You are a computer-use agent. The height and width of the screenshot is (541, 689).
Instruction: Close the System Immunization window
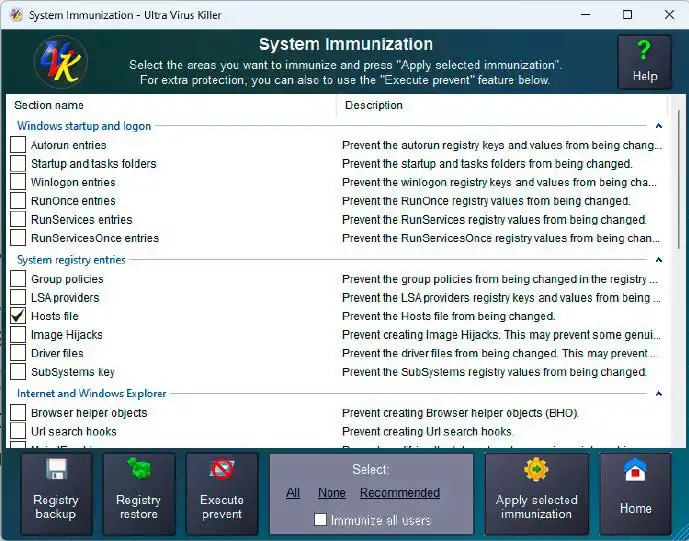click(x=669, y=15)
